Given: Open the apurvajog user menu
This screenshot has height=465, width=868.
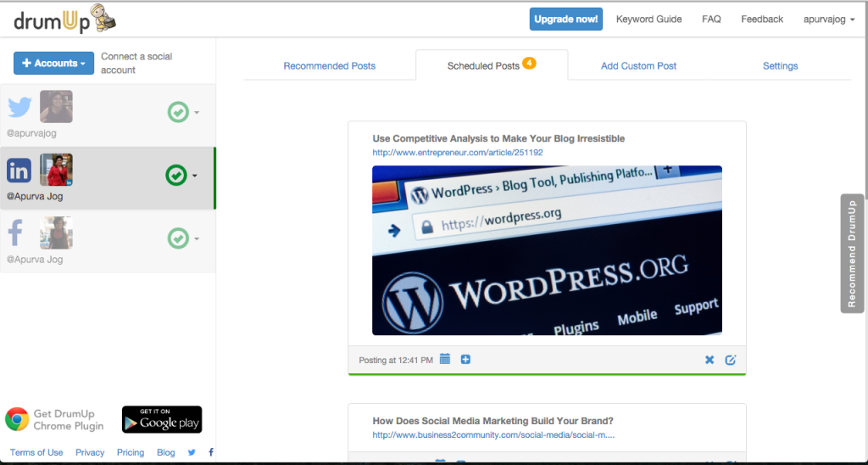Looking at the screenshot, I should click(829, 19).
